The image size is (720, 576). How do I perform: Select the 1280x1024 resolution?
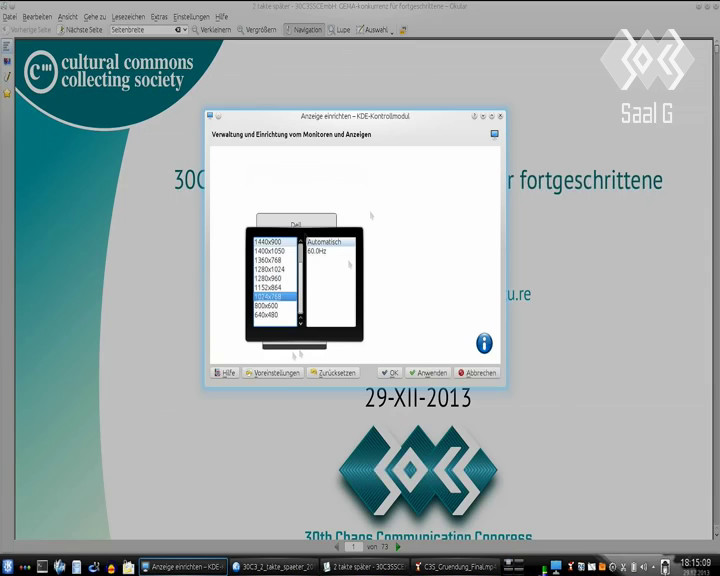click(275, 270)
